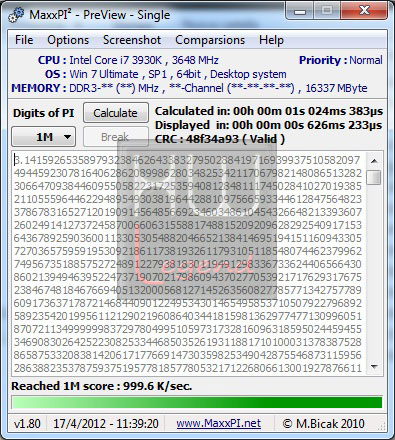The width and height of the screenshot is (395, 440).
Task: Open the www.MaxxPI.net link
Action: point(219,423)
